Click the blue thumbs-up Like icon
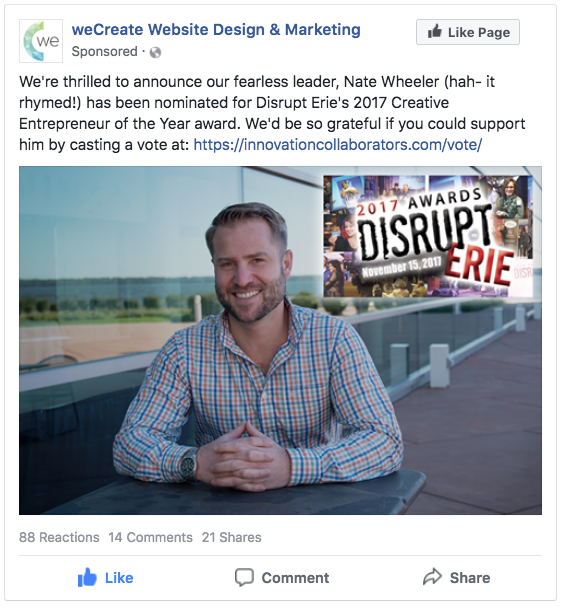Screen dimensions: 566x610 [87, 577]
